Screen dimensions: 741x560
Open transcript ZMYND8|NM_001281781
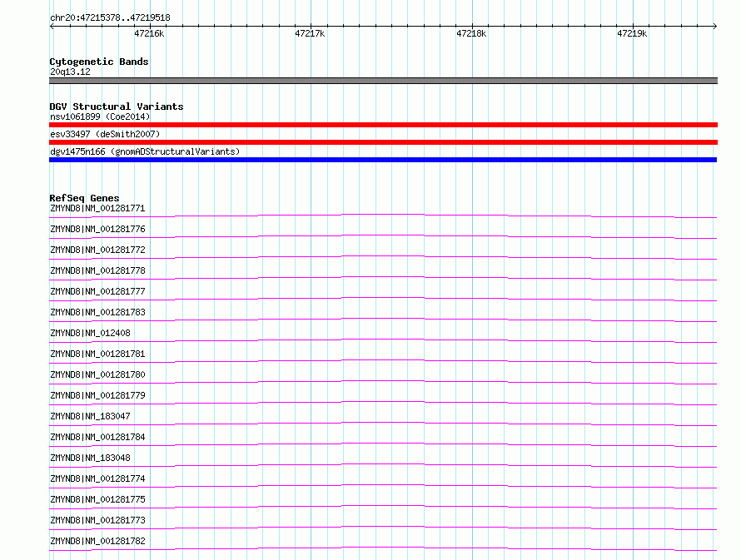[97, 354]
